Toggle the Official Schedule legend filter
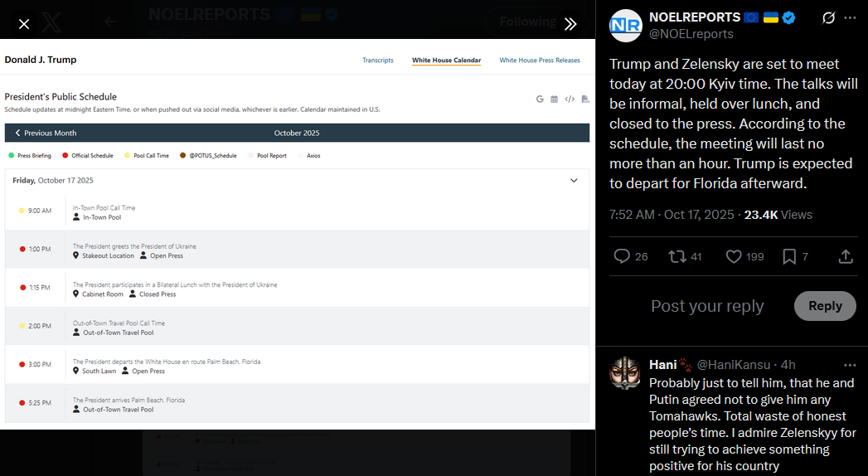 coord(88,156)
